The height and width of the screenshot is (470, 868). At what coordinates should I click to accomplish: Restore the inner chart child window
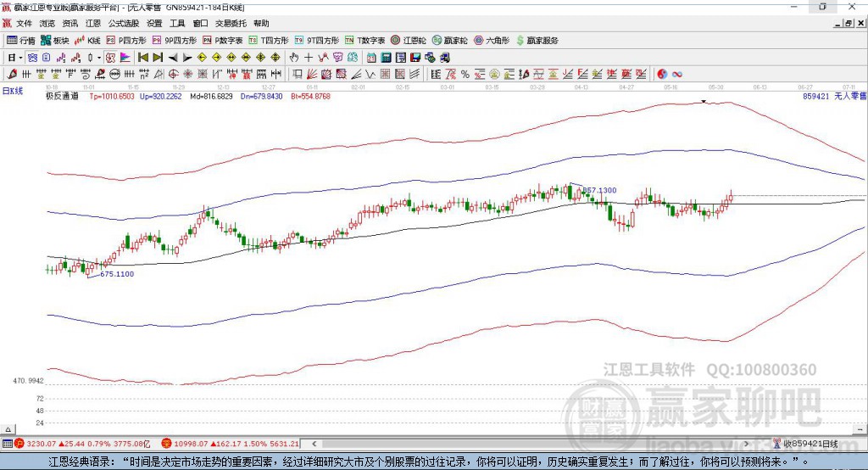click(x=849, y=23)
